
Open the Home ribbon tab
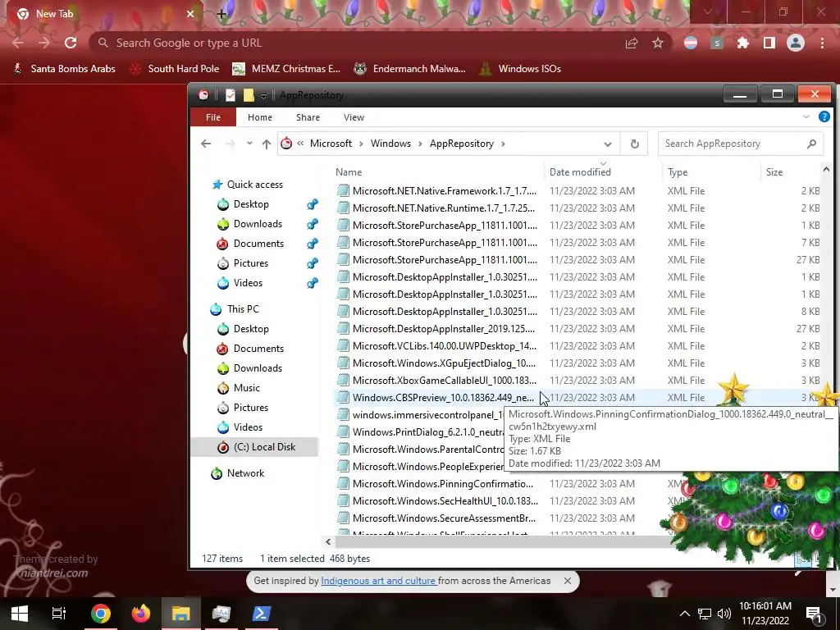coord(260,117)
